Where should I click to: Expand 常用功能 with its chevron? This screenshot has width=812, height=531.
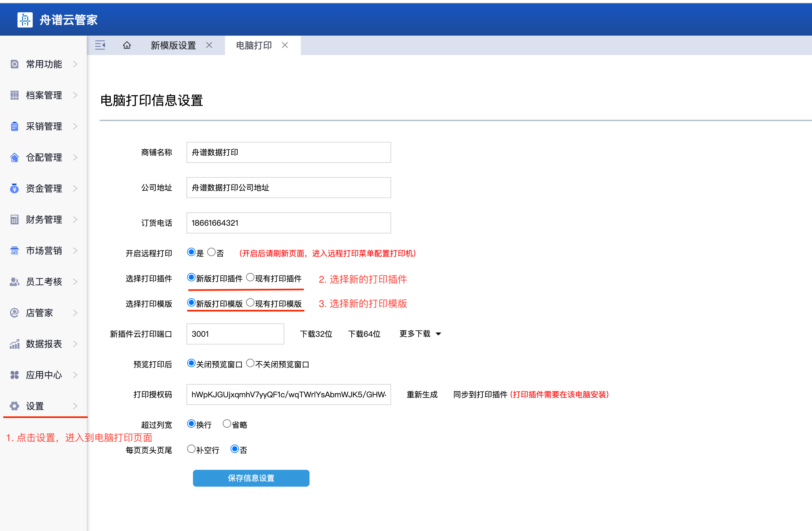click(75, 64)
